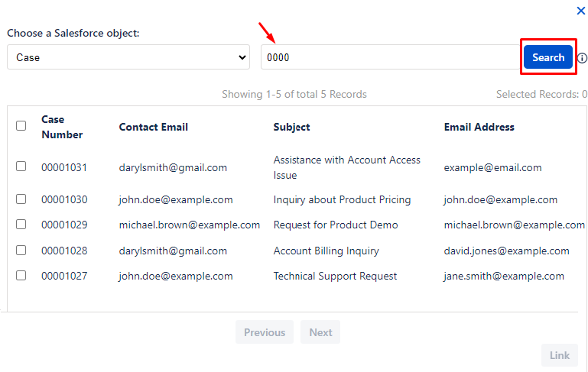The width and height of the screenshot is (588, 372).
Task: Click the Case Number column header
Action: [62, 127]
